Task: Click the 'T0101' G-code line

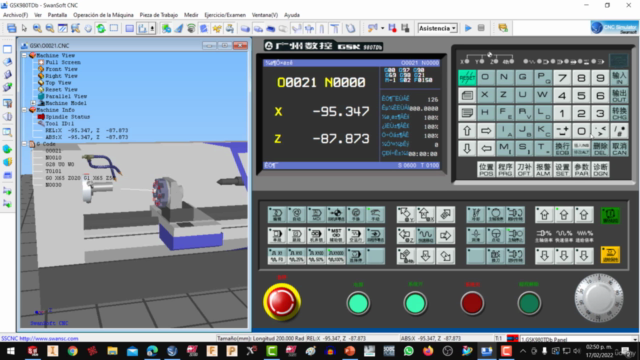Action: coord(53,171)
